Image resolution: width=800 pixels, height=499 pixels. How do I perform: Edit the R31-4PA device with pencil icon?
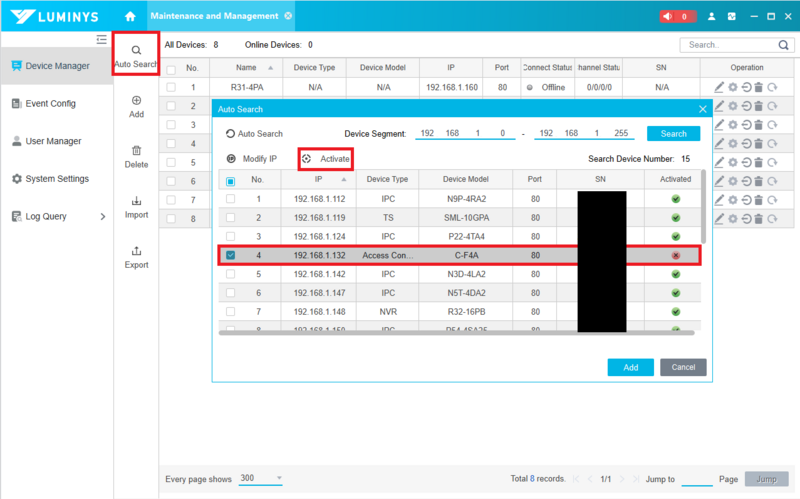[x=719, y=87]
